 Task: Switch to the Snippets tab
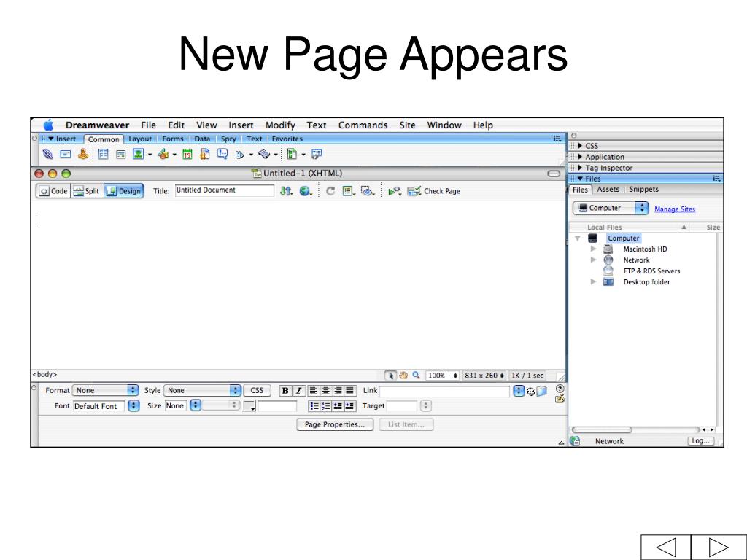point(643,189)
